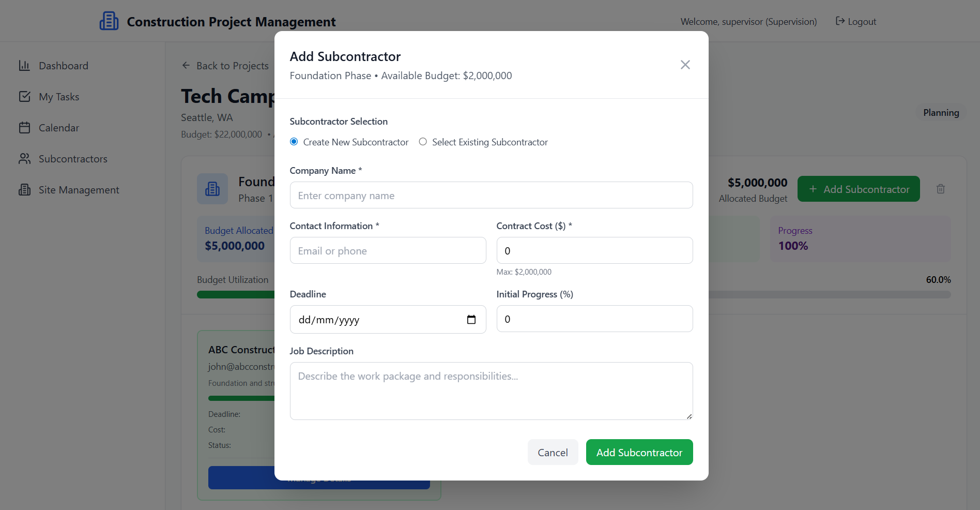Focus the Contract Cost input field
This screenshot has height=510, width=980.
pos(594,251)
